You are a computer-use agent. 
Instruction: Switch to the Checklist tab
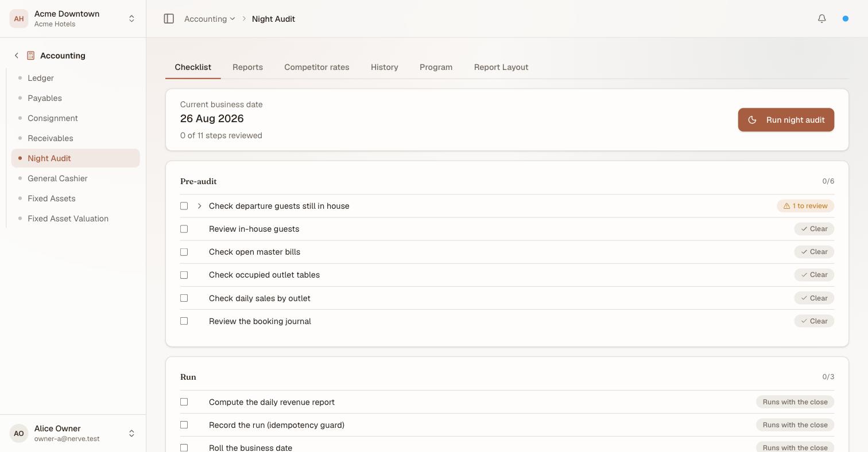click(x=193, y=67)
